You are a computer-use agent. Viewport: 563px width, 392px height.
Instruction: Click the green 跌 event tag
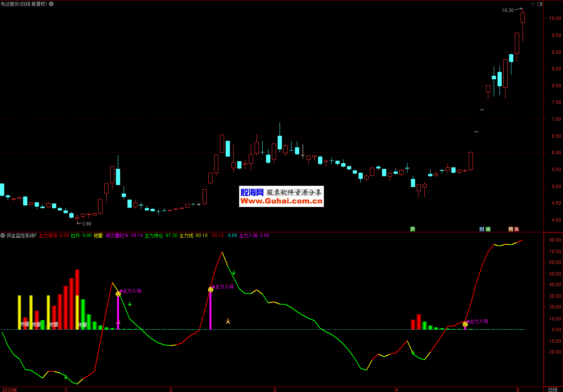413,229
